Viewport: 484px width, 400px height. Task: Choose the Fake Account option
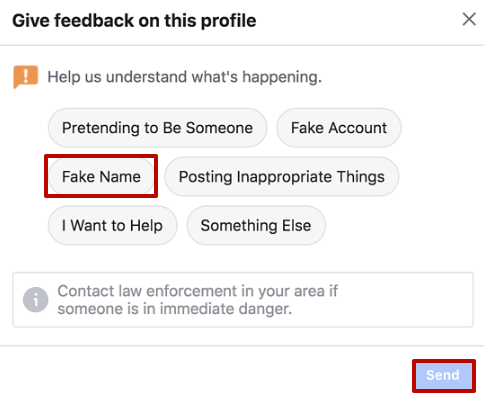339,128
